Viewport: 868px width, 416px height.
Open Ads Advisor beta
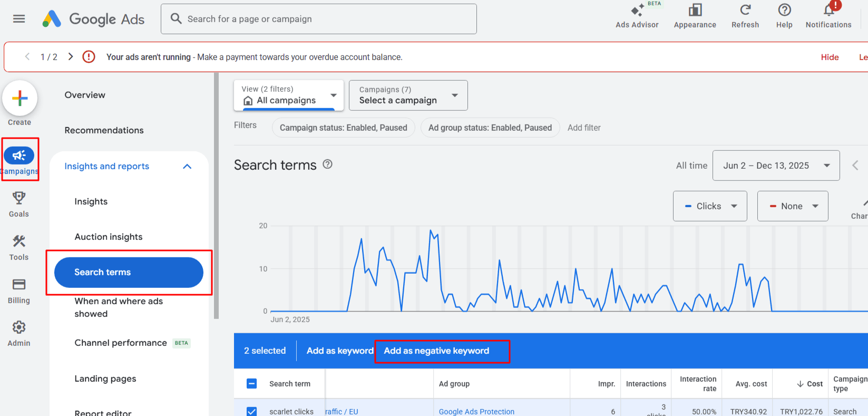tap(637, 16)
